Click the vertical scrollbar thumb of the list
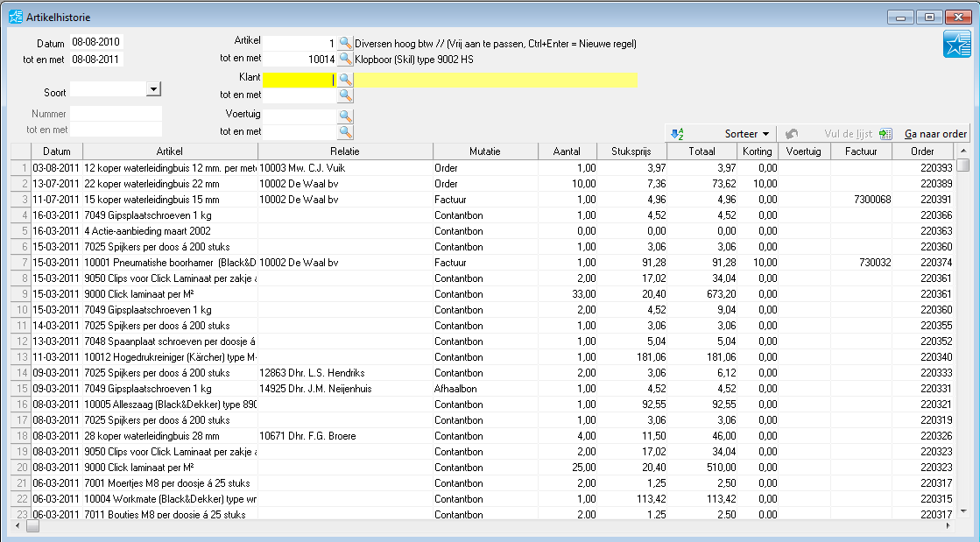Screen dimensions: 980x542 pyautogui.click(x=963, y=165)
